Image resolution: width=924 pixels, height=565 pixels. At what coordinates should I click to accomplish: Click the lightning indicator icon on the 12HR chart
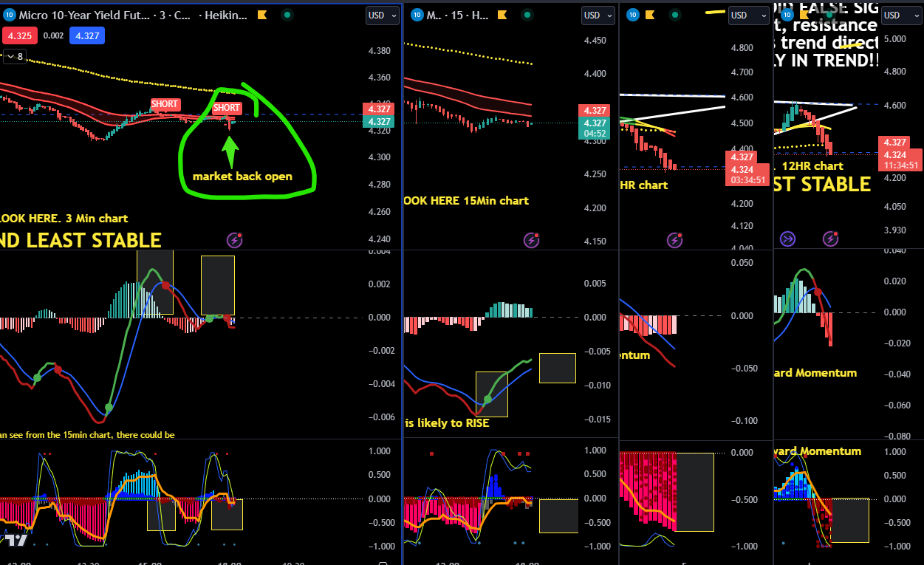coord(832,239)
